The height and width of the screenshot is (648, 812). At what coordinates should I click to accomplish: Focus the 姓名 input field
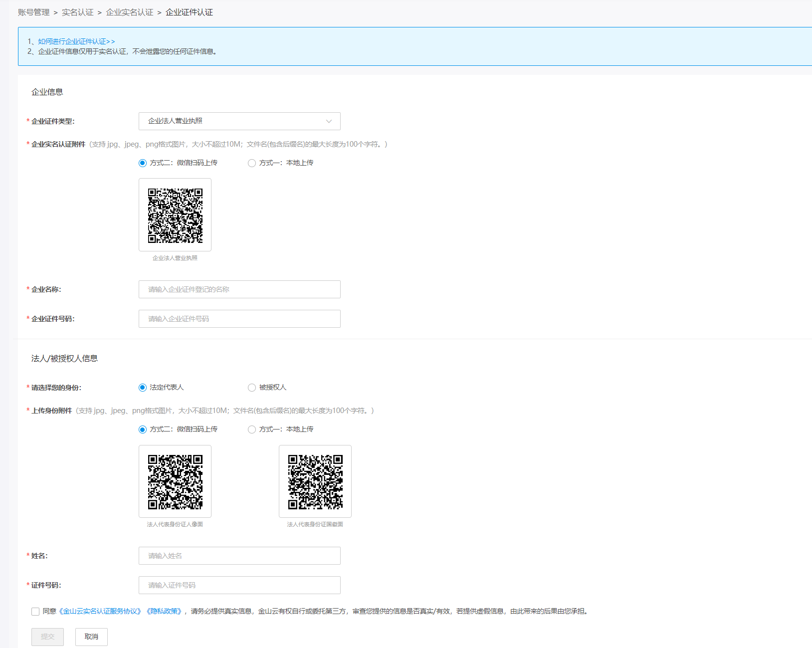tap(239, 556)
